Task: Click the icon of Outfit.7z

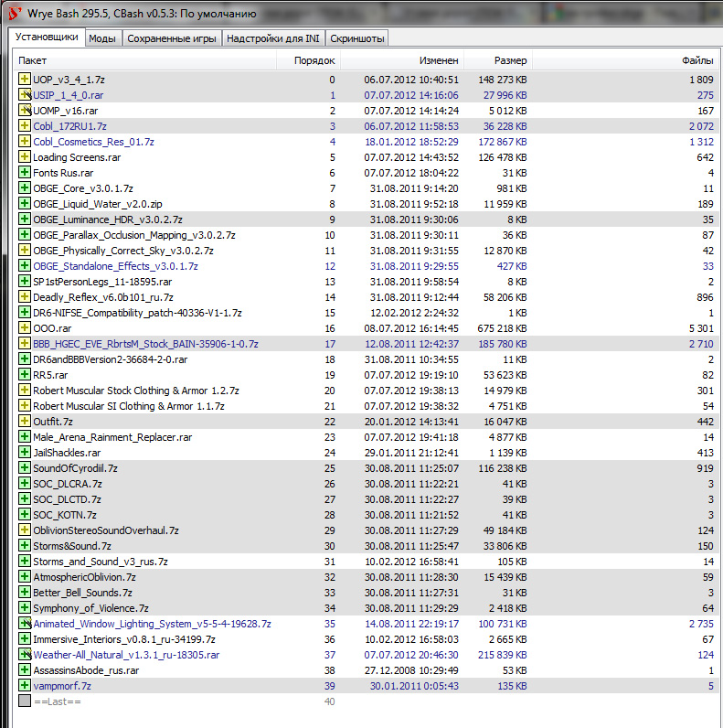Action: (x=25, y=421)
